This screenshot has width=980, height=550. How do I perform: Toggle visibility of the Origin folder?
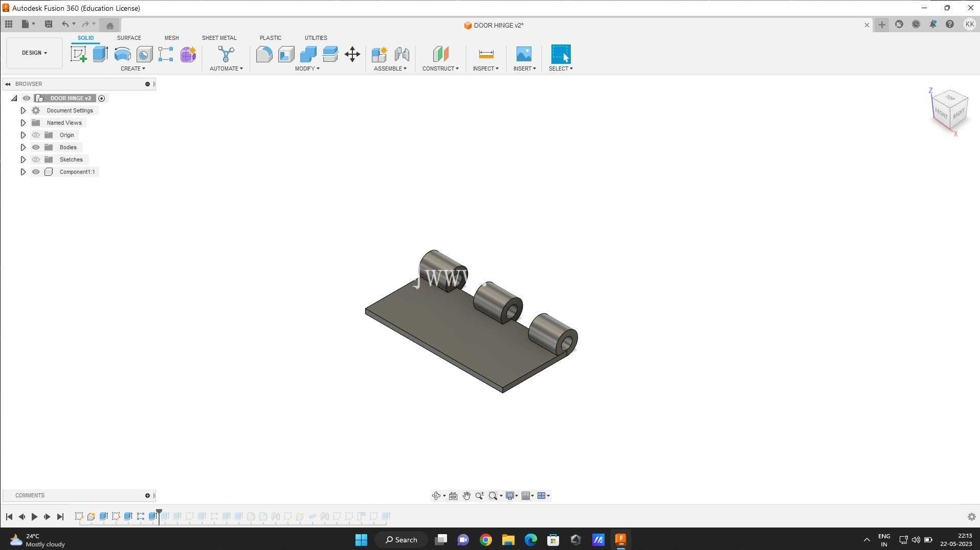pos(36,135)
